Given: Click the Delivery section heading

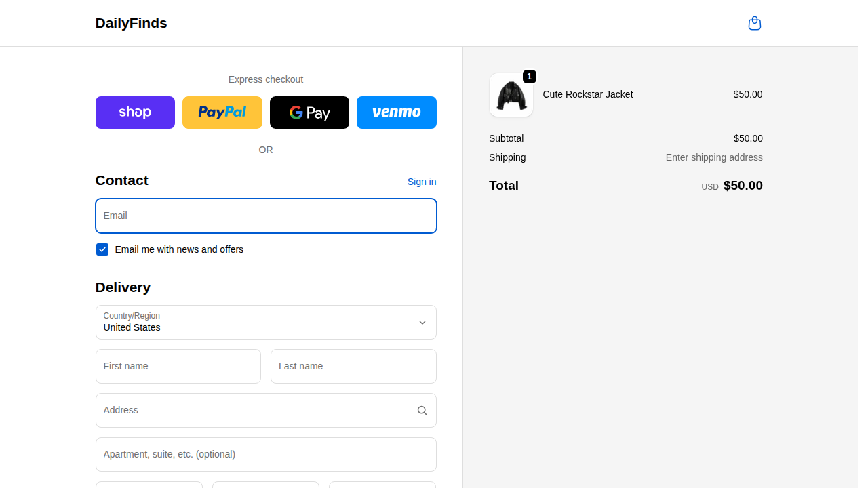Looking at the screenshot, I should click(123, 287).
